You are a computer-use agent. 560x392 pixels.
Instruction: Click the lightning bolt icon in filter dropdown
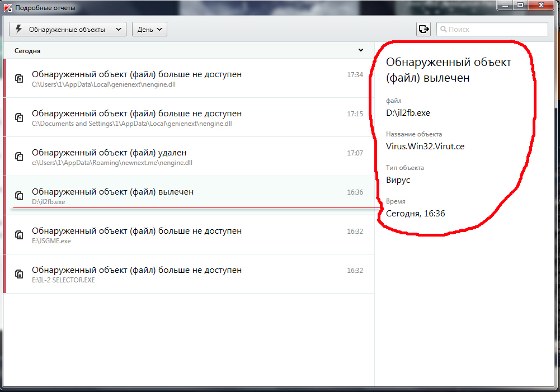click(x=19, y=29)
